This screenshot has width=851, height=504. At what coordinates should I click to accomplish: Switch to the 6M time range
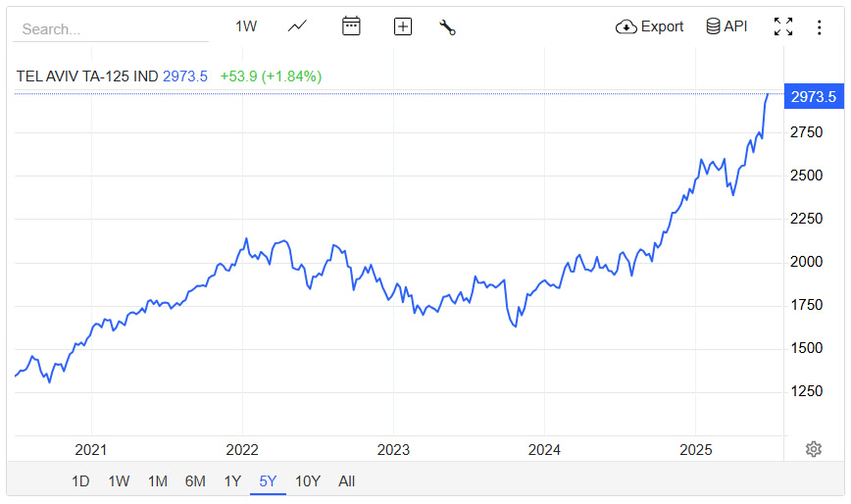pos(195,481)
